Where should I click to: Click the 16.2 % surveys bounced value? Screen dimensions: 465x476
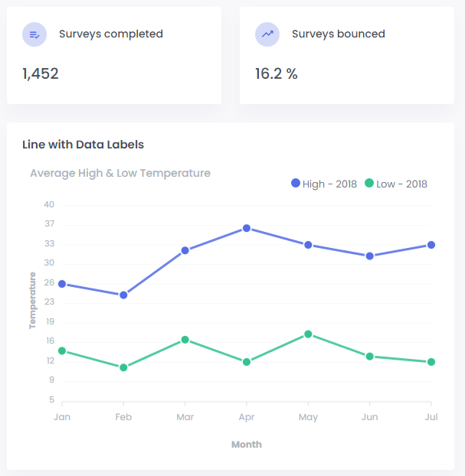click(x=277, y=73)
